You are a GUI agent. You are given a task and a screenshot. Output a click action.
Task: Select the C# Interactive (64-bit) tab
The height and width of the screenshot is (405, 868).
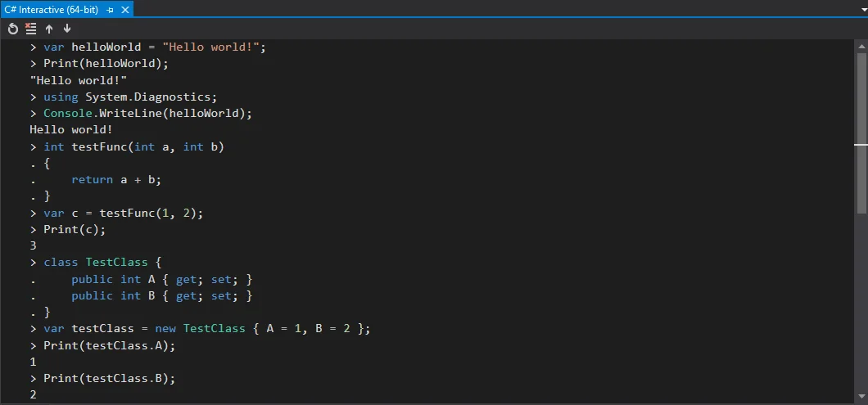click(52, 9)
